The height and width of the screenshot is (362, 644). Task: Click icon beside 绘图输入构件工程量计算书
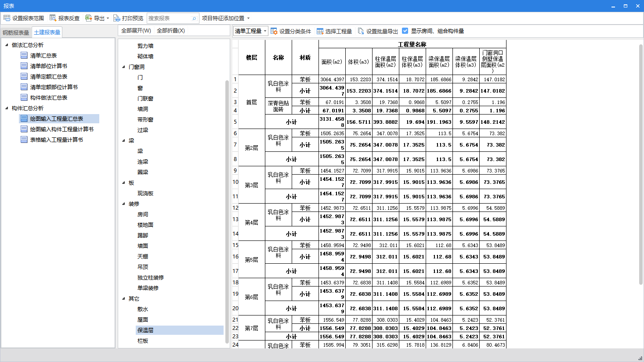[x=24, y=129]
